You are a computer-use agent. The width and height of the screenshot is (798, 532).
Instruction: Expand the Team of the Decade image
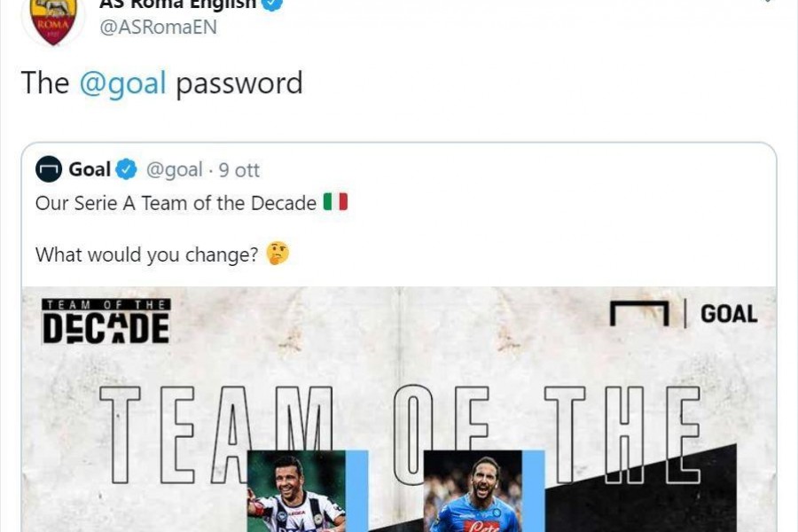coord(399,410)
